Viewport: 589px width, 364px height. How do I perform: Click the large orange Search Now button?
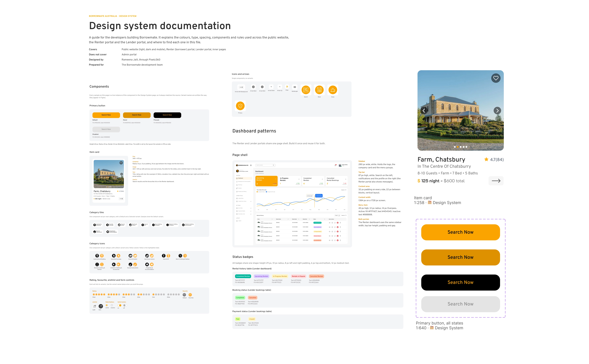coord(460,232)
